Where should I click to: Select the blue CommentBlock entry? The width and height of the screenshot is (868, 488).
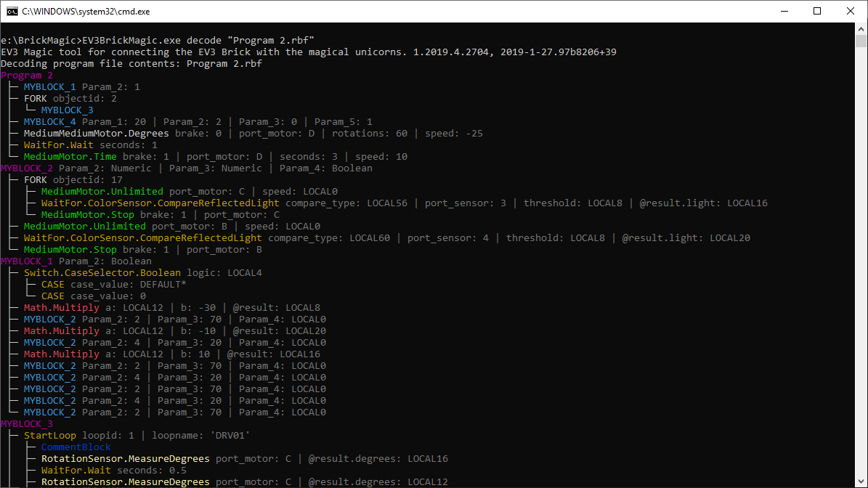click(x=76, y=447)
